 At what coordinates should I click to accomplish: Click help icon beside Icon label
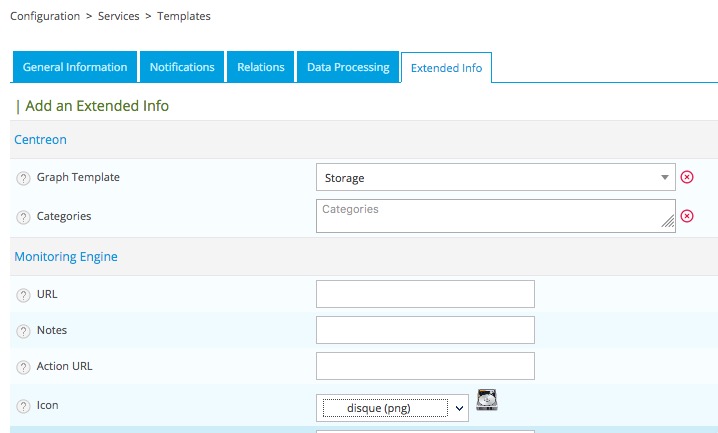click(x=23, y=407)
